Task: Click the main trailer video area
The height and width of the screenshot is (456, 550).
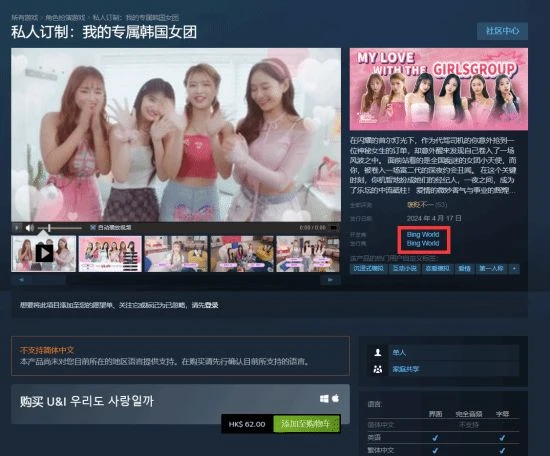Action: pyautogui.click(x=176, y=135)
